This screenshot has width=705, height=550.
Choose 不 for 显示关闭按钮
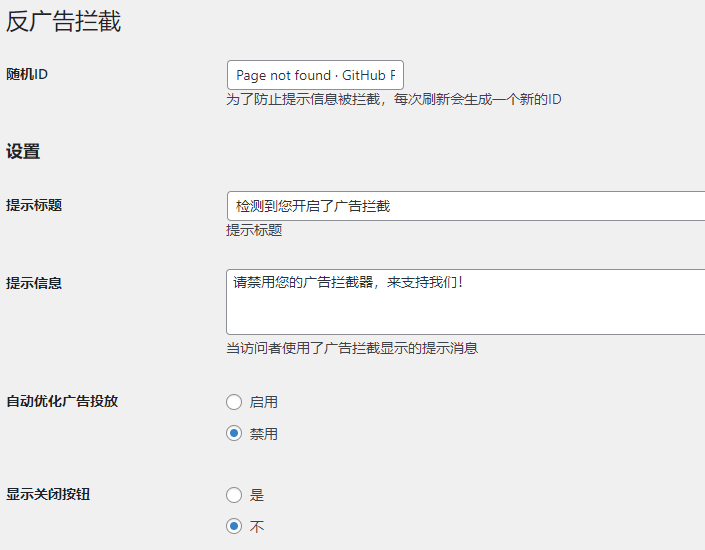(x=234, y=526)
